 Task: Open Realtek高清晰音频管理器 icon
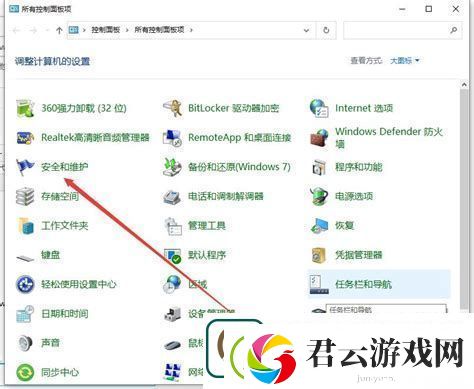(25, 137)
